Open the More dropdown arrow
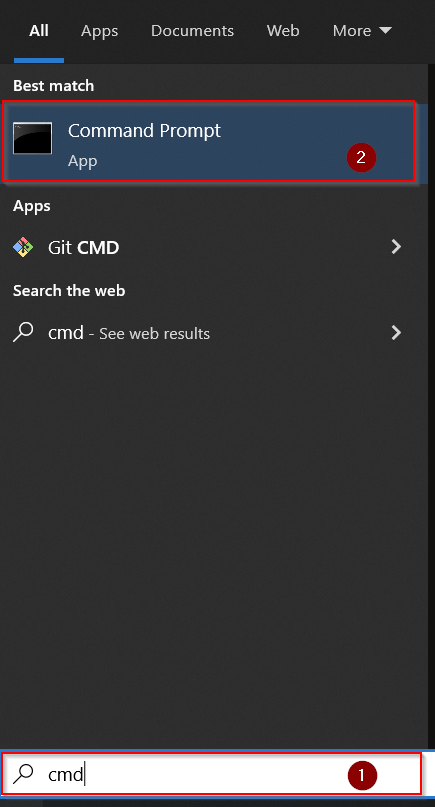The height and width of the screenshot is (807, 435). point(385,30)
